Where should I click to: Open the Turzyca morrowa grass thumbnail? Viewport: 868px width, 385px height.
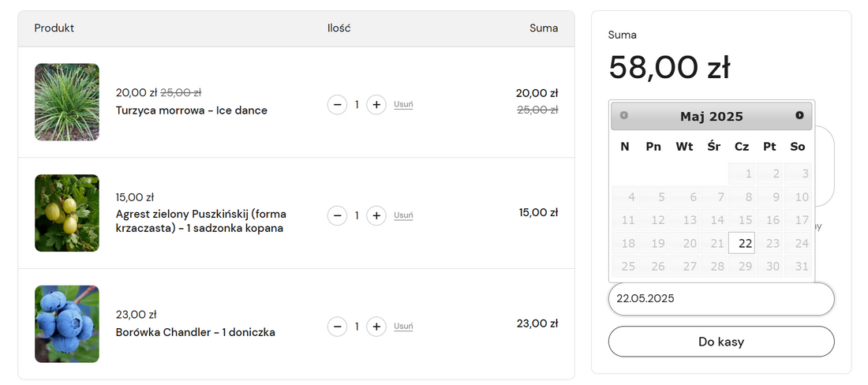67,103
